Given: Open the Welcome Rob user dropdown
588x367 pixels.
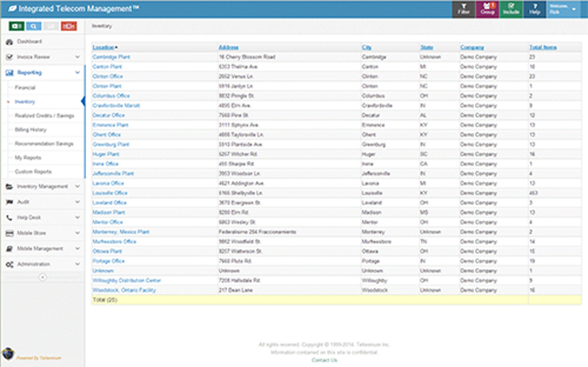Looking at the screenshot, I should click(x=563, y=9).
